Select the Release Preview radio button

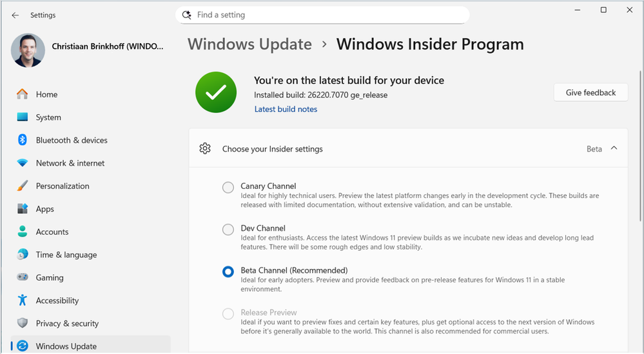(x=228, y=314)
